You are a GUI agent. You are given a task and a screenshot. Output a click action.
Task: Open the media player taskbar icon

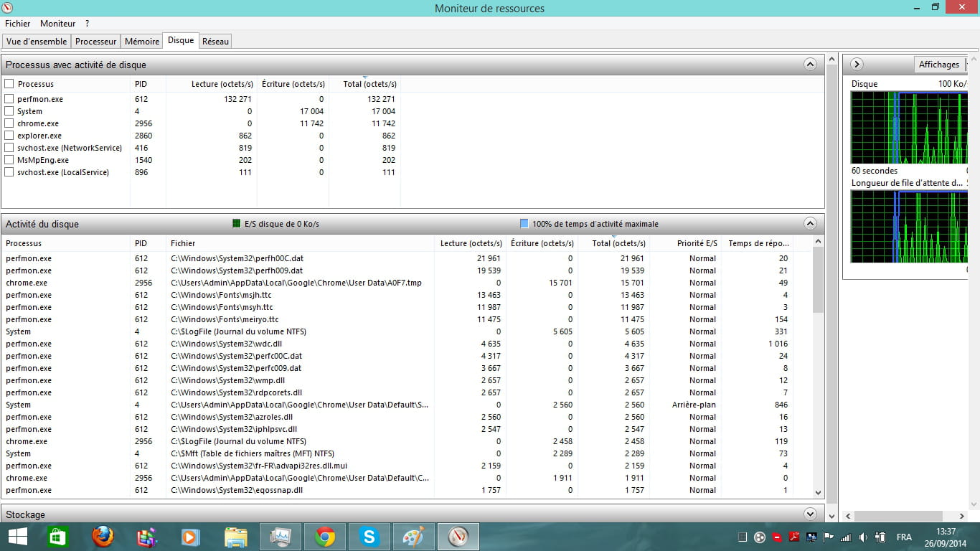pyautogui.click(x=191, y=537)
